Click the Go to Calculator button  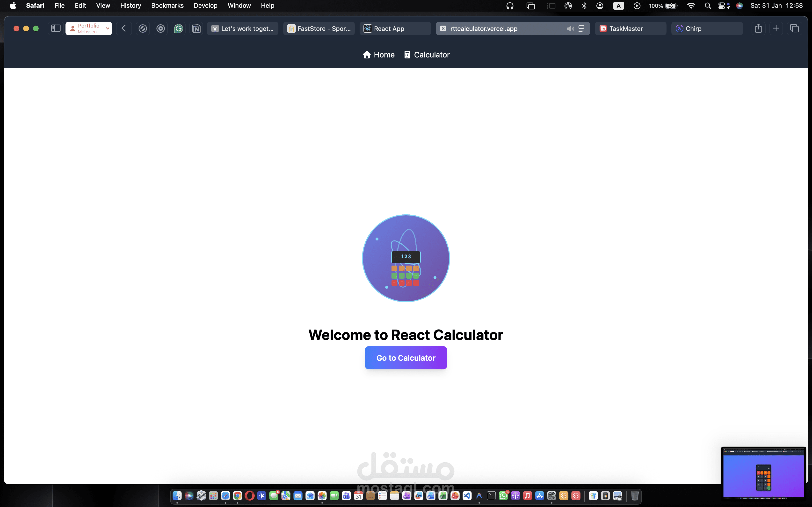coord(406,358)
